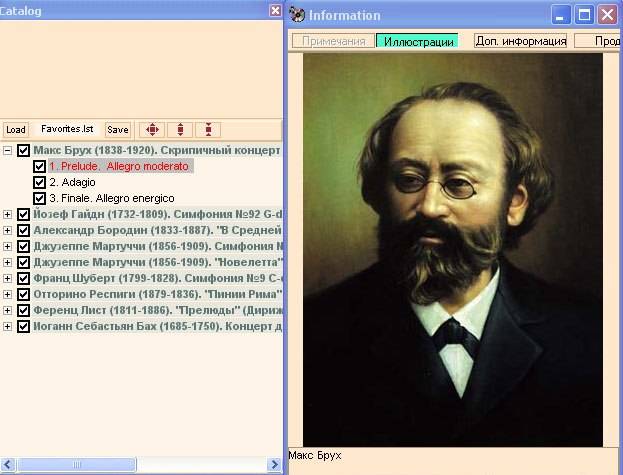Close the Catalog panel
The width and height of the screenshot is (623, 475).
coord(275,10)
